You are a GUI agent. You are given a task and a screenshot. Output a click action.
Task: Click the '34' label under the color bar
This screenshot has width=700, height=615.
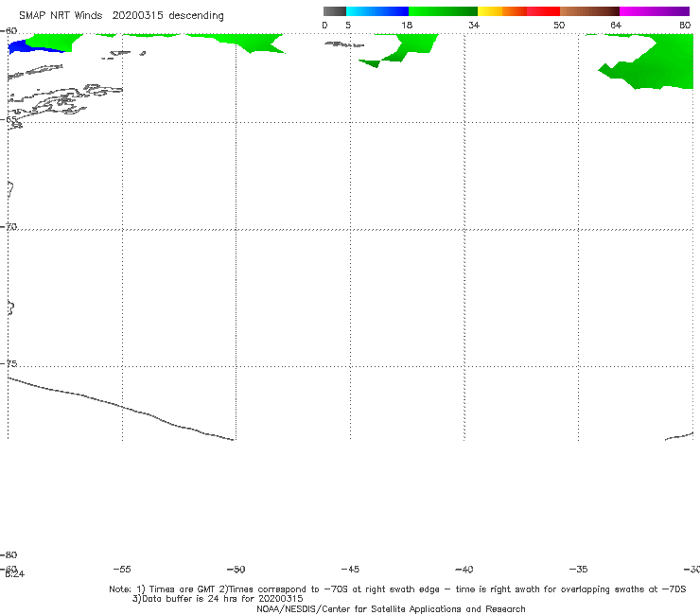474,26
